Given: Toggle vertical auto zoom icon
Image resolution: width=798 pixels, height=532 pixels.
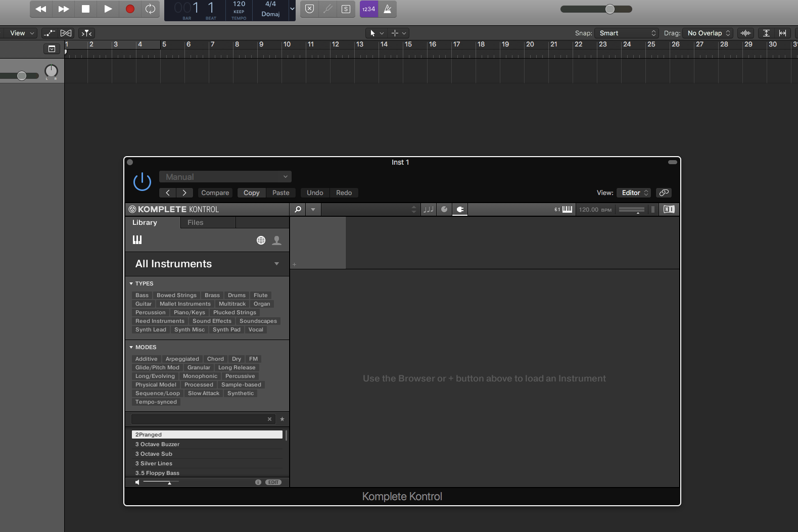Looking at the screenshot, I should coord(766,33).
